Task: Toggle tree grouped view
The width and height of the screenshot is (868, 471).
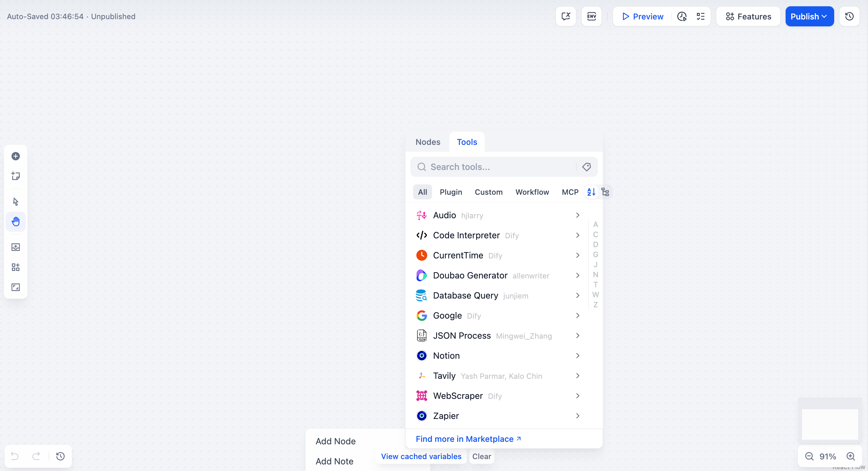Action: click(605, 192)
